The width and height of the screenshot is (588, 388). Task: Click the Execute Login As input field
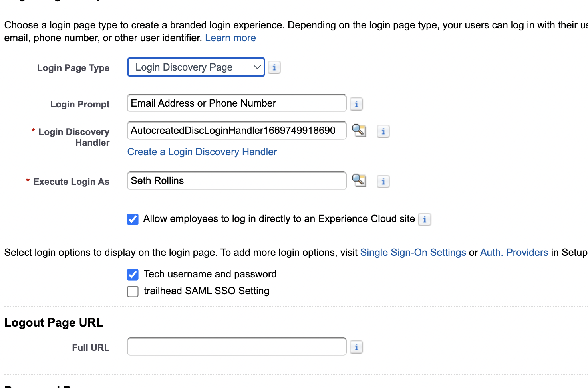click(236, 181)
